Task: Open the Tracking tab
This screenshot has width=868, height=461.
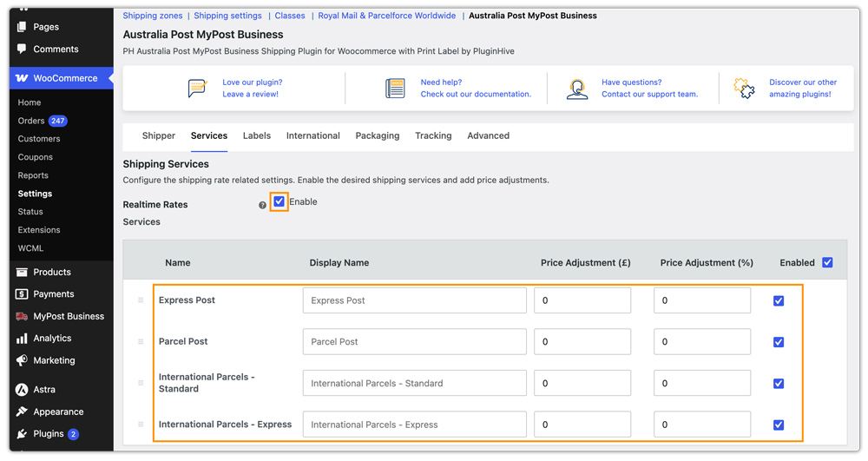Action: 433,135
